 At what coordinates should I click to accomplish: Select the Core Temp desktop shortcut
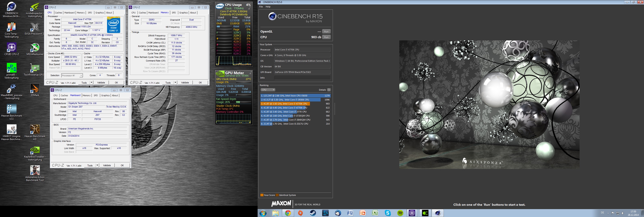click(x=11, y=30)
